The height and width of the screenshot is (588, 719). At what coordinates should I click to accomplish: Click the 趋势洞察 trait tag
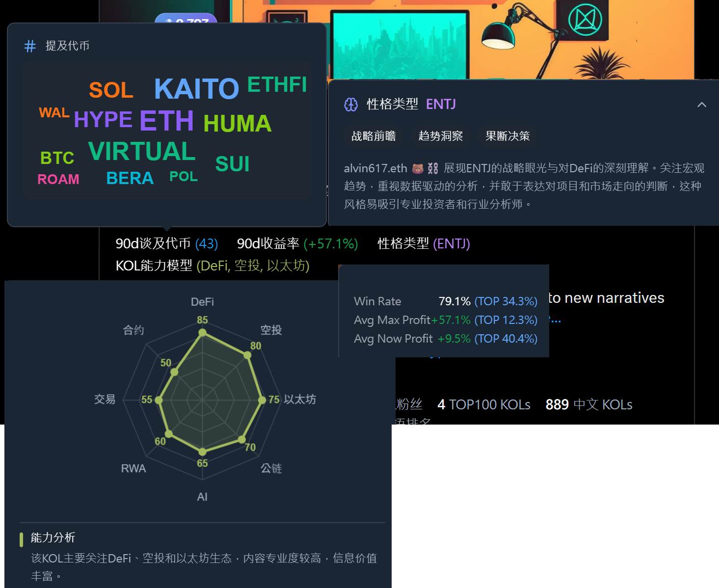441,136
